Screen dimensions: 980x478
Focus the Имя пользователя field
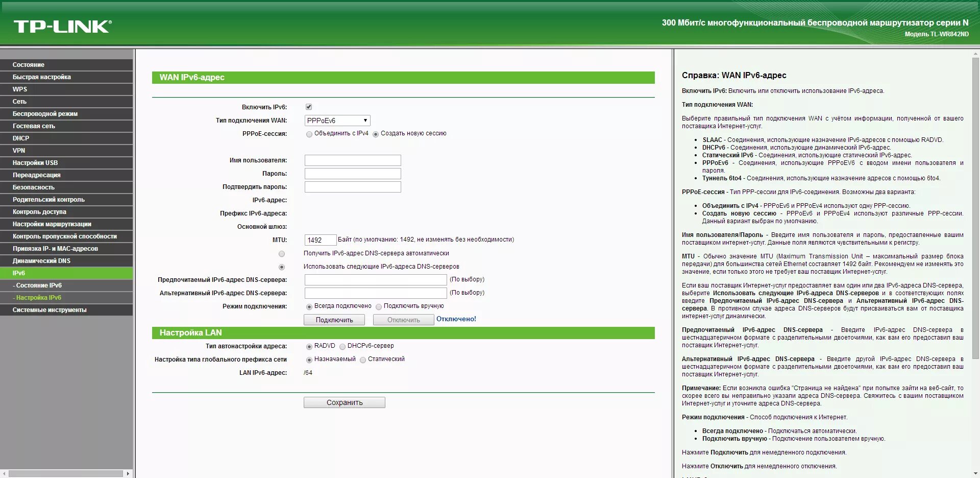click(353, 160)
